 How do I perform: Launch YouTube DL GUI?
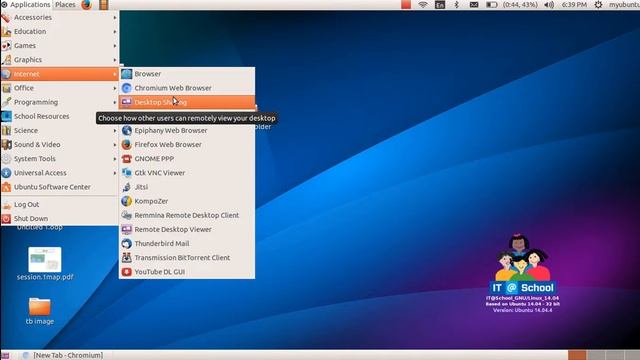click(187, 272)
